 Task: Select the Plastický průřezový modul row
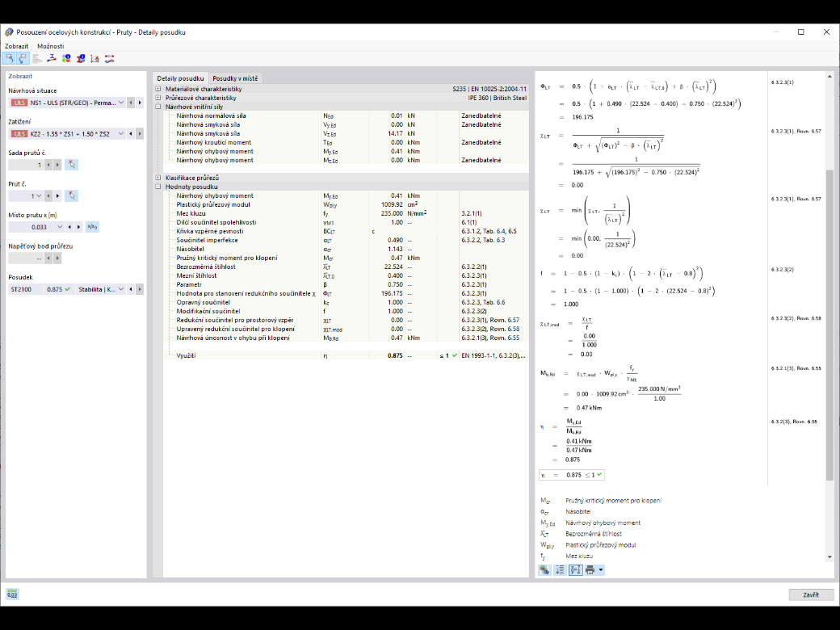[x=346, y=204]
